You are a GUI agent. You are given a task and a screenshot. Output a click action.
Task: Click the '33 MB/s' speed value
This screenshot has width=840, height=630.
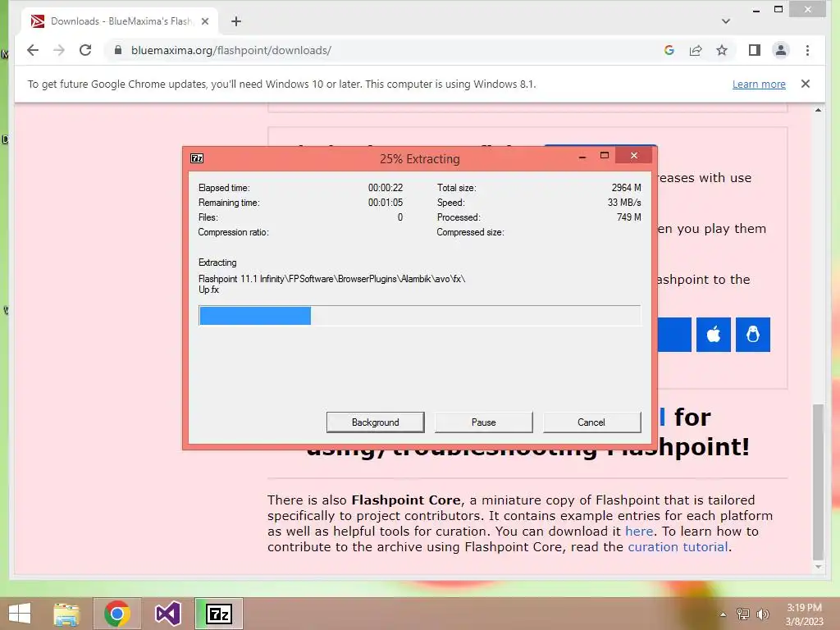[x=624, y=203]
